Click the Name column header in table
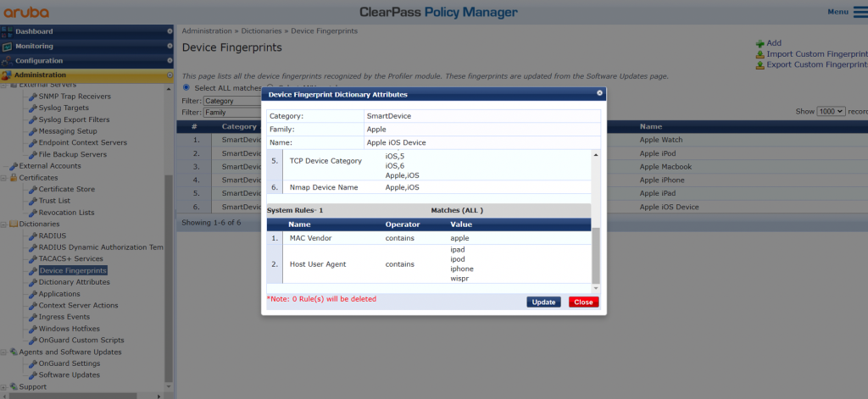The height and width of the screenshot is (399, 868). [x=651, y=127]
